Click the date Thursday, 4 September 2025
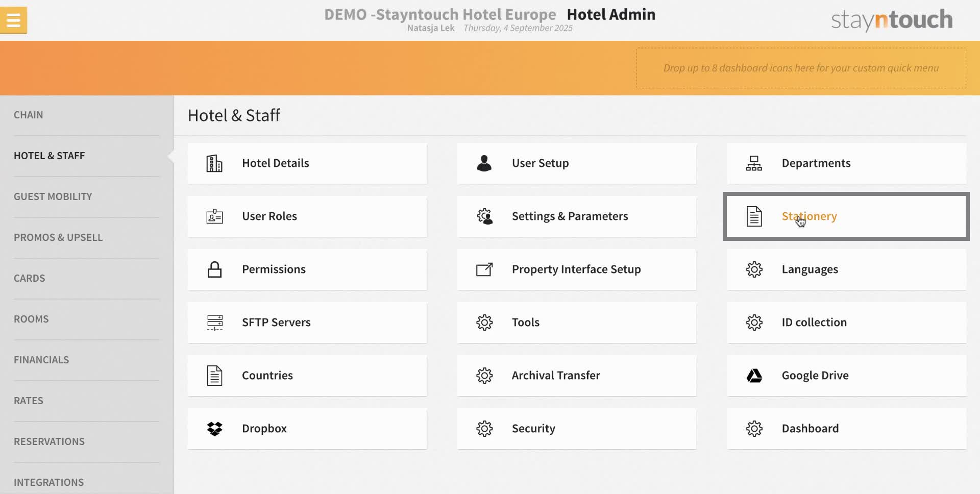The width and height of the screenshot is (980, 494). tap(518, 28)
